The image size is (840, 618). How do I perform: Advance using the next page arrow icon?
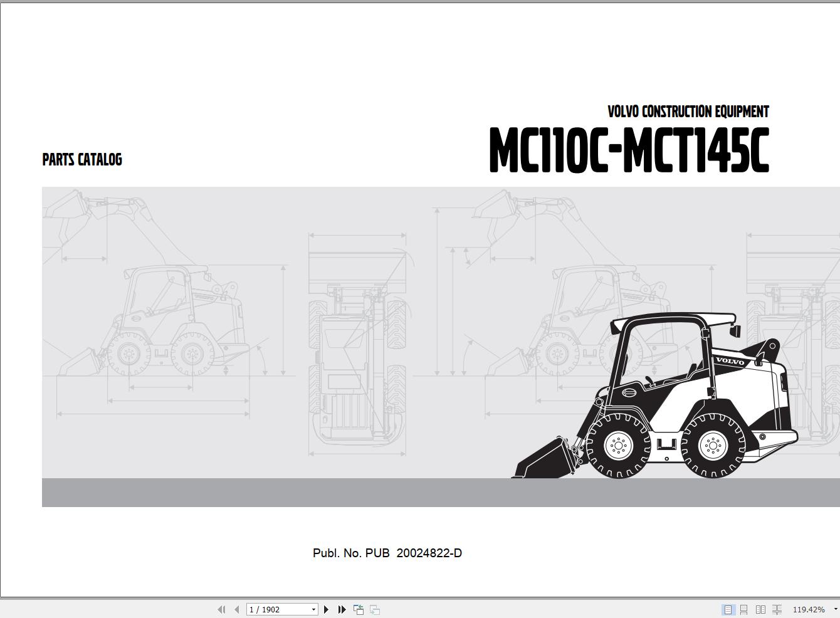coord(327,609)
